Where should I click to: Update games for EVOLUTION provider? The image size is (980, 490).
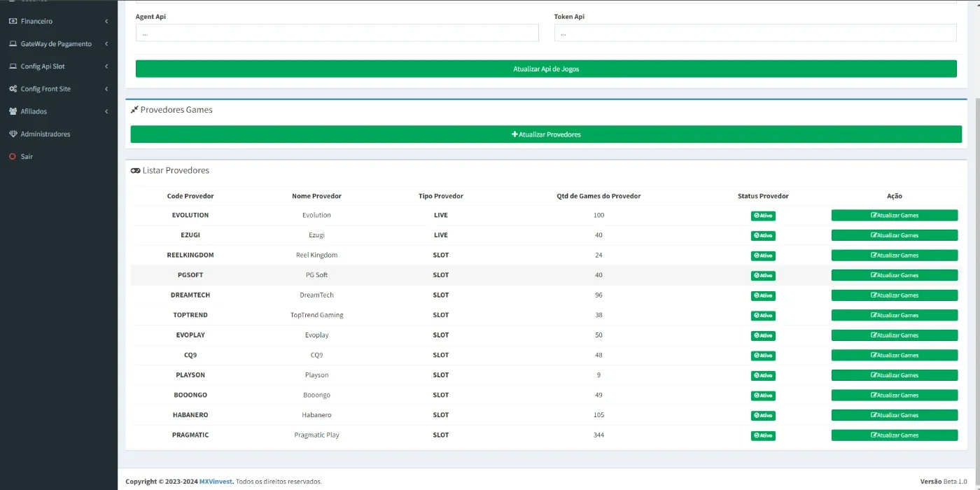[895, 216]
